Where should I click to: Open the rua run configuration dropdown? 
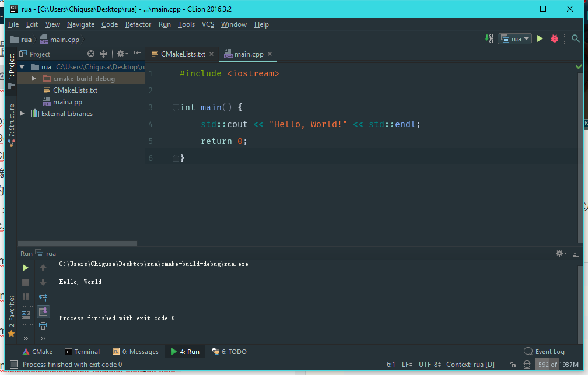click(514, 39)
